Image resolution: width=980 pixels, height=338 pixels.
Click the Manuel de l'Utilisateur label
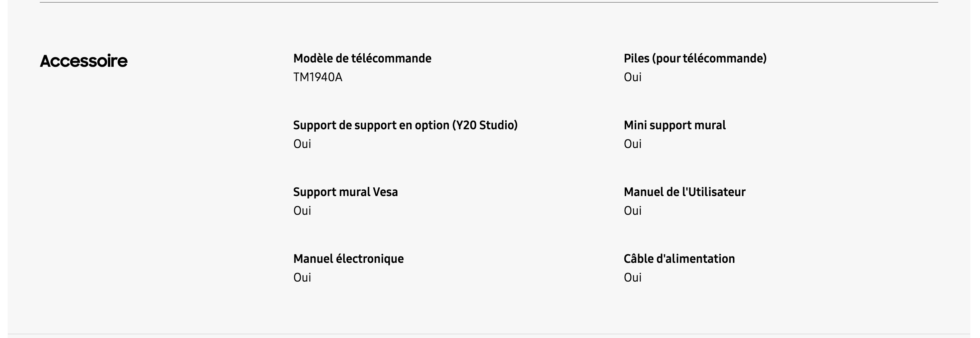tap(684, 192)
